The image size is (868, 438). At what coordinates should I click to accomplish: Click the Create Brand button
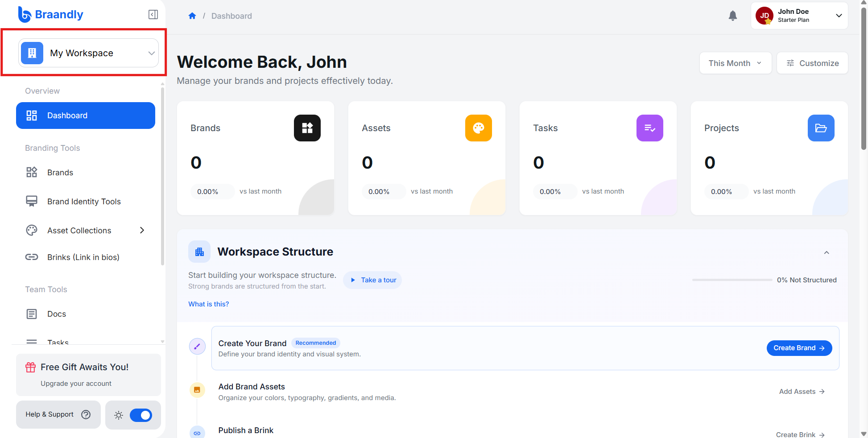point(799,348)
